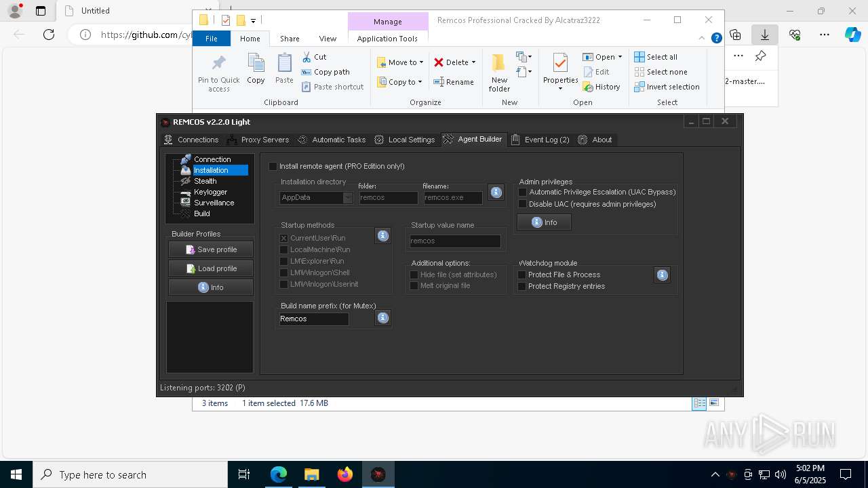The width and height of the screenshot is (868, 488).
Task: Click the Copy icon in Explorer ribbon
Action: coord(256,64)
